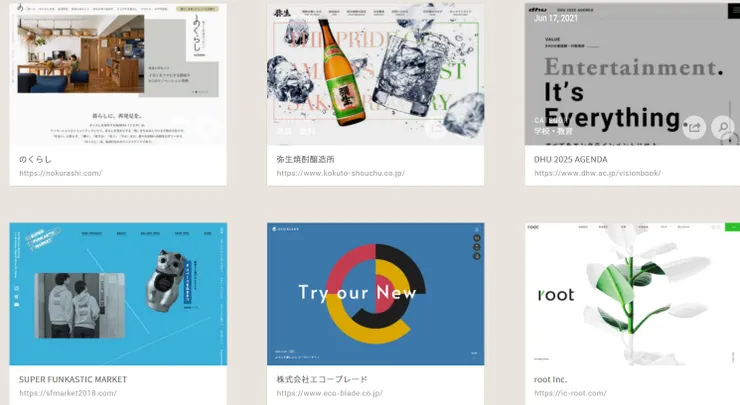Click the 弥生焼酎醸造所 card title
This screenshot has width=740, height=405.
(x=305, y=160)
